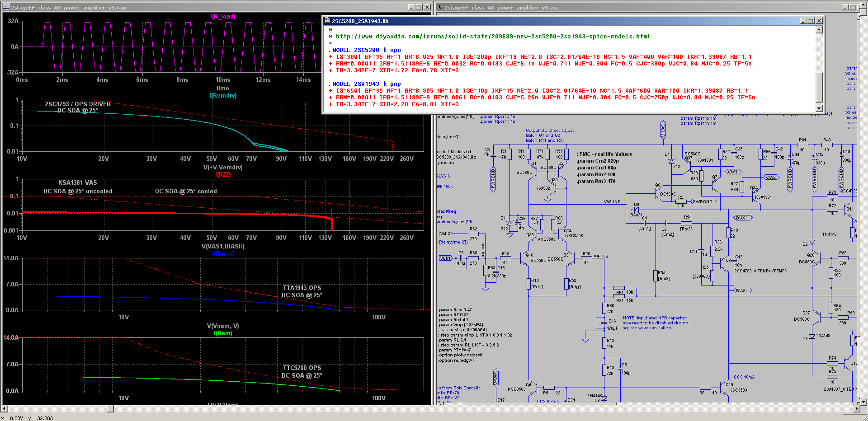The height and width of the screenshot is (421, 868).
Task: Click the diyaudio.com URL comment line
Action: 489,37
